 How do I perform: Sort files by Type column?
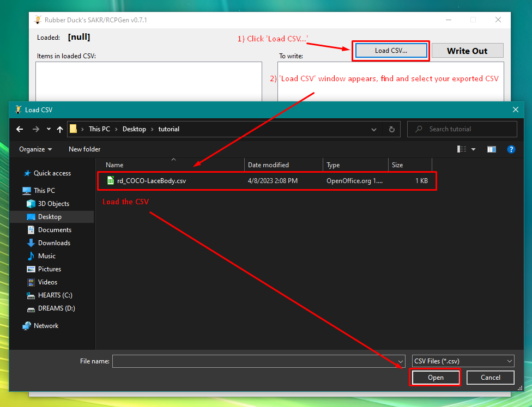(x=355, y=165)
